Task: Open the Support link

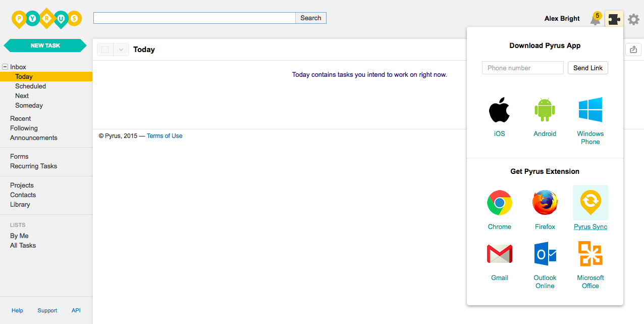Action: tap(47, 311)
